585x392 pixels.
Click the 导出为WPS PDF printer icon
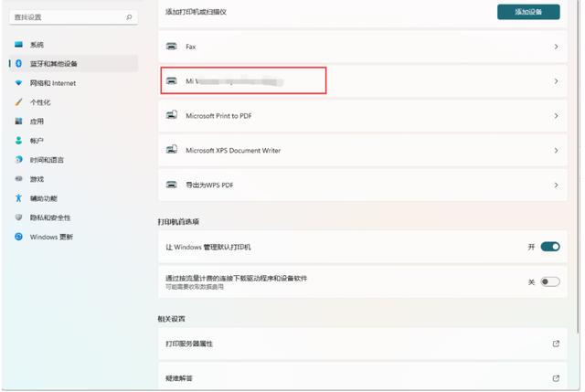pyautogui.click(x=171, y=185)
